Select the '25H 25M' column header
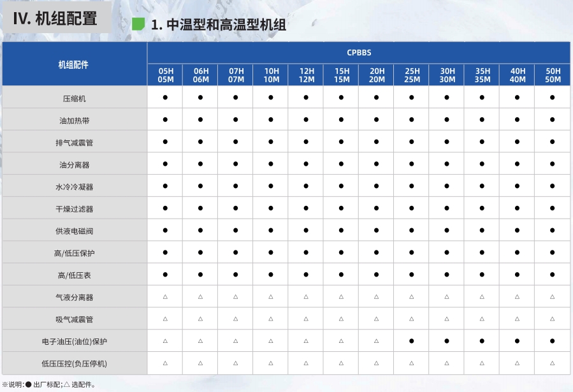The image size is (573, 392). coord(412,75)
